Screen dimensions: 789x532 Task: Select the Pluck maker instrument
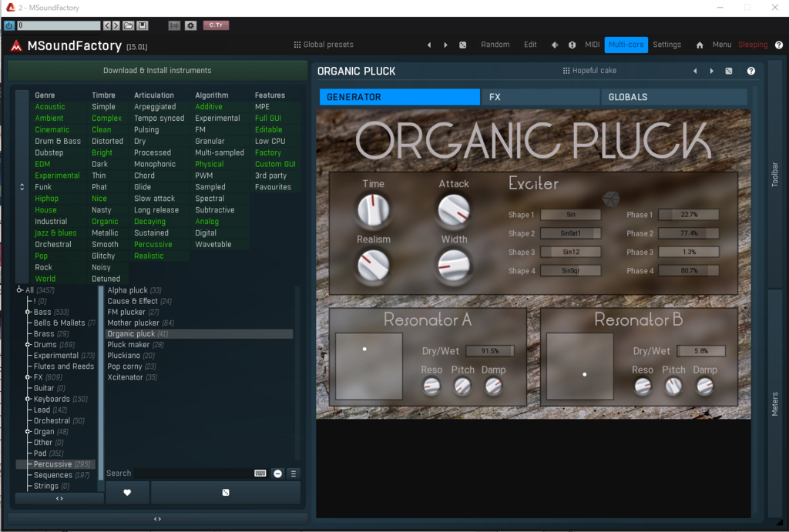click(x=136, y=344)
